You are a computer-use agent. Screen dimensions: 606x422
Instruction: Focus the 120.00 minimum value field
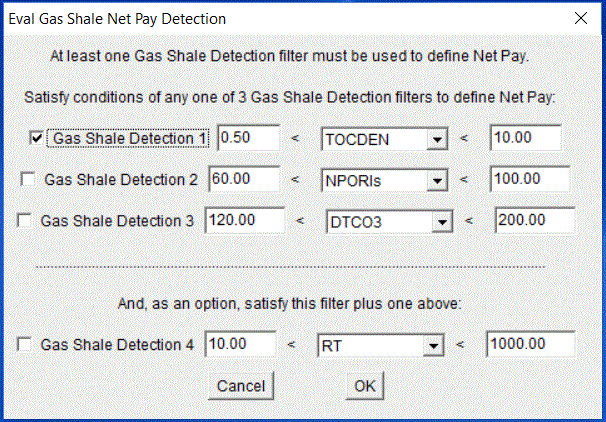click(239, 220)
